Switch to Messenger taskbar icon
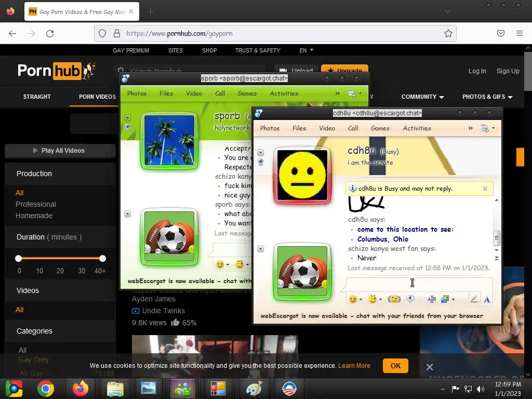The height and width of the screenshot is (399, 532). point(183,389)
